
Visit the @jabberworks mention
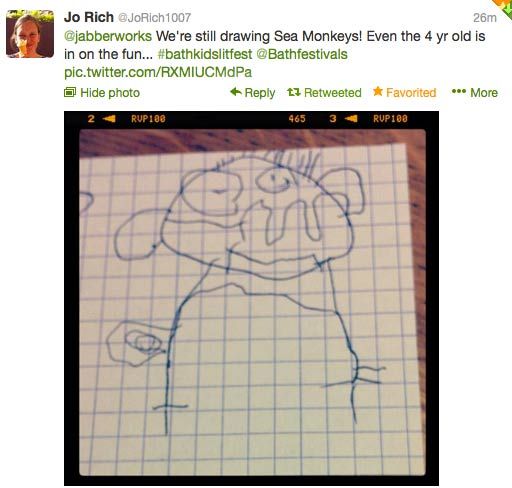[108, 36]
